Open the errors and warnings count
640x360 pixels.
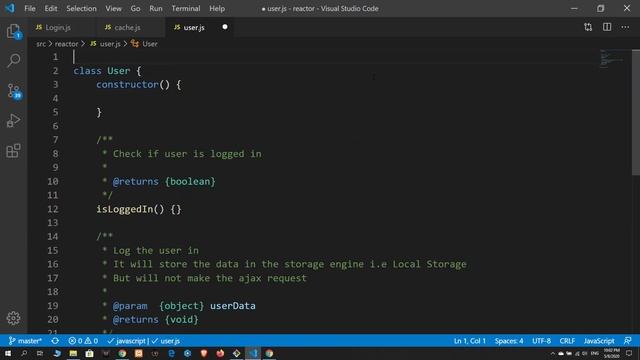[83, 341]
